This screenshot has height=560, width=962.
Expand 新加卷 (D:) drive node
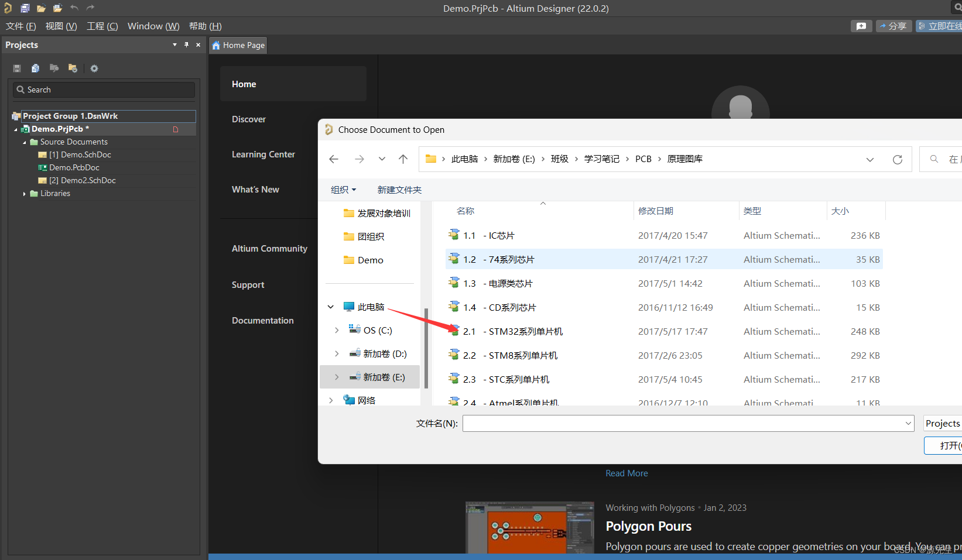337,353
